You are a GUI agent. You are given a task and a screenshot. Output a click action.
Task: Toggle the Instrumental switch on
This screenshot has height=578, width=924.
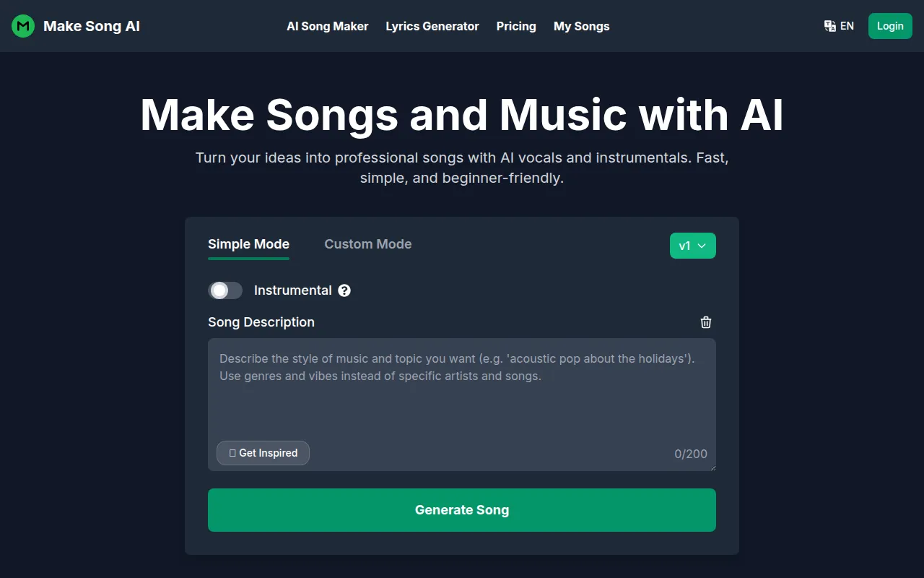(x=225, y=290)
